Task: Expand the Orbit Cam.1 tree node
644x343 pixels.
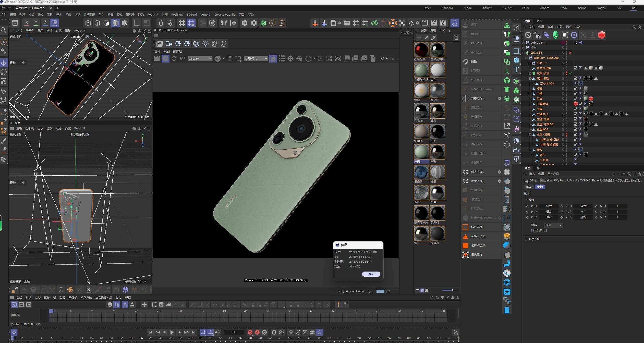Action: pyautogui.click(x=524, y=43)
